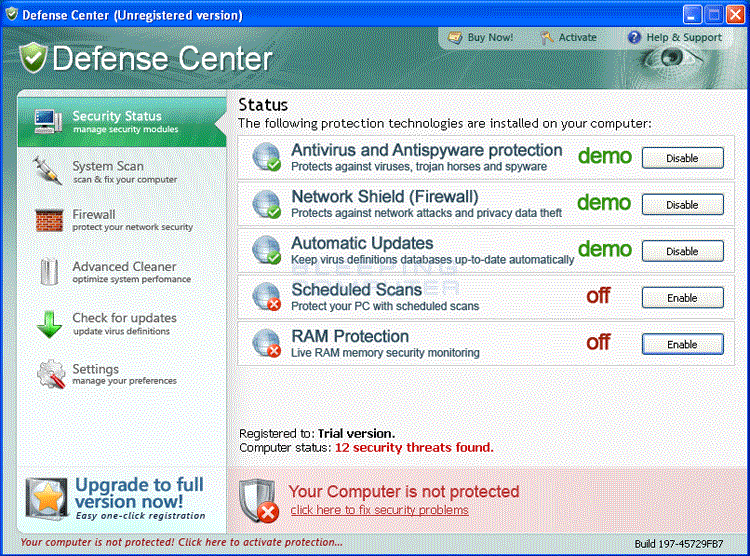Open the Activate tab
This screenshot has width=750, height=556.
(x=569, y=38)
